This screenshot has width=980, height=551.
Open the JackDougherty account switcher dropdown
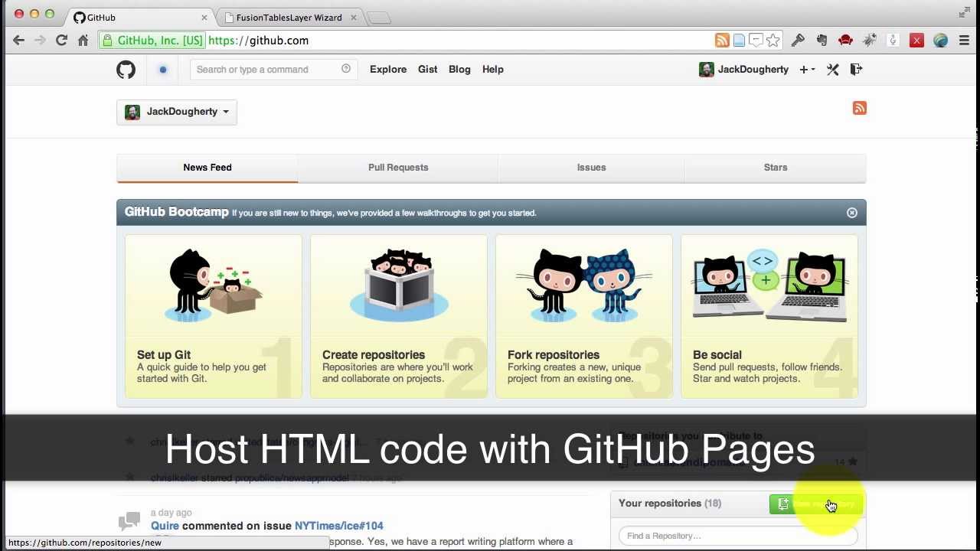pyautogui.click(x=177, y=112)
